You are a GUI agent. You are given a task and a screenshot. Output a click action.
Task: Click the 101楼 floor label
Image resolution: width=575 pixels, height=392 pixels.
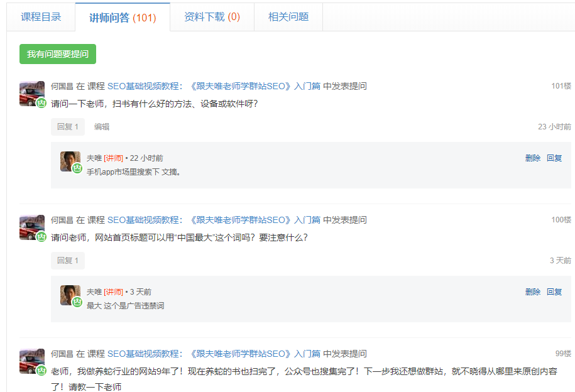561,86
